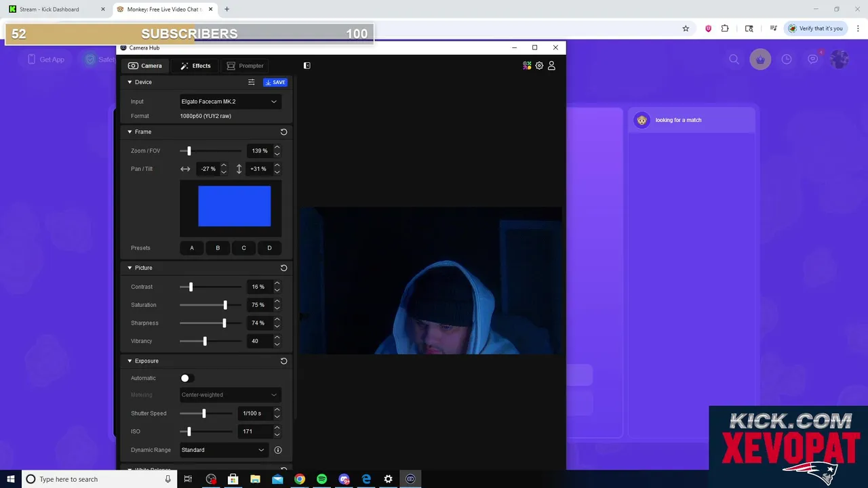Bookmark this page with the star icon
Screen dimensions: 868x488
point(686,28)
